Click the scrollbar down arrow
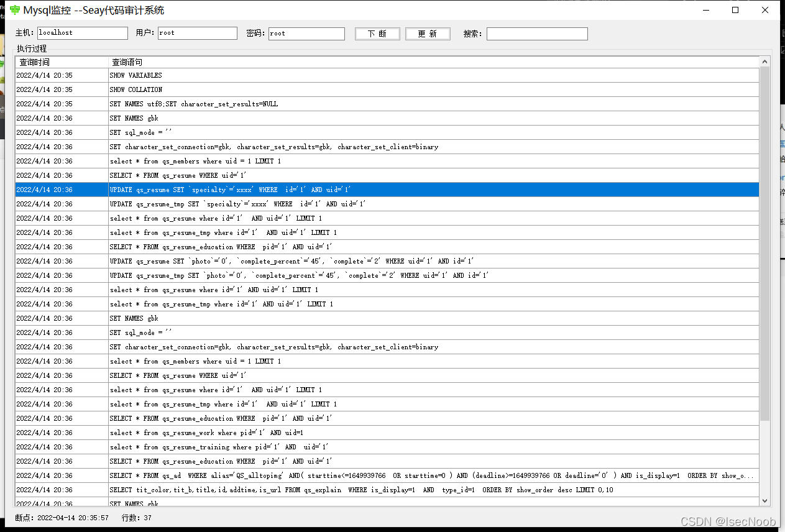 pos(764,500)
